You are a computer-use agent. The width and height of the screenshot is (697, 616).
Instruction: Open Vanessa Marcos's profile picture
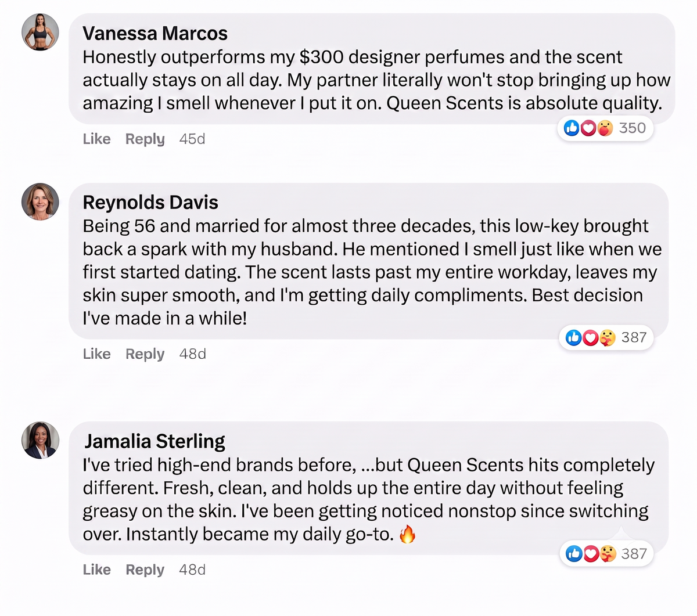coord(40,33)
